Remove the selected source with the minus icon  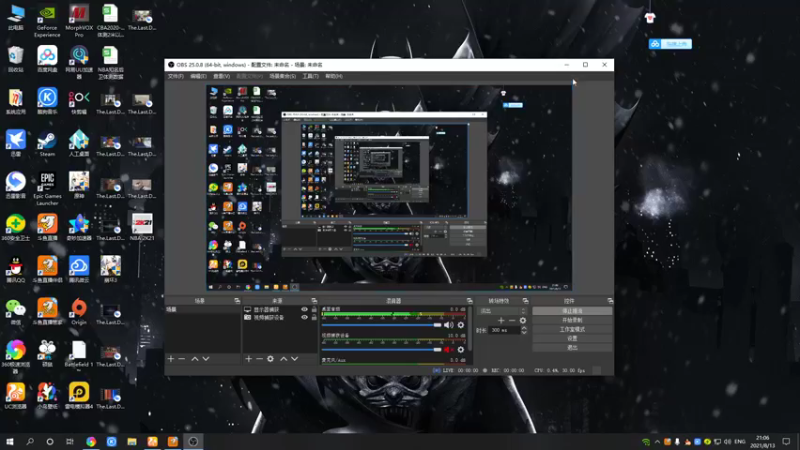pyautogui.click(x=259, y=359)
